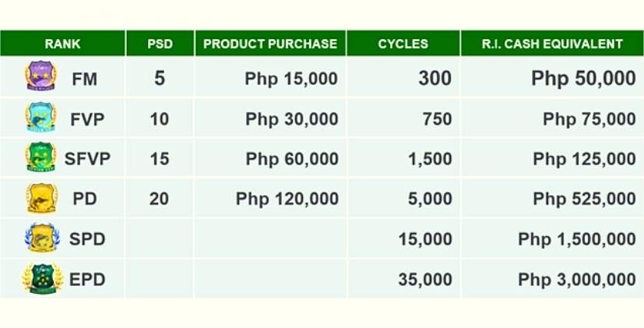This screenshot has width=644, height=328.
Task: Select the 750 cycles value
Action: click(437, 118)
